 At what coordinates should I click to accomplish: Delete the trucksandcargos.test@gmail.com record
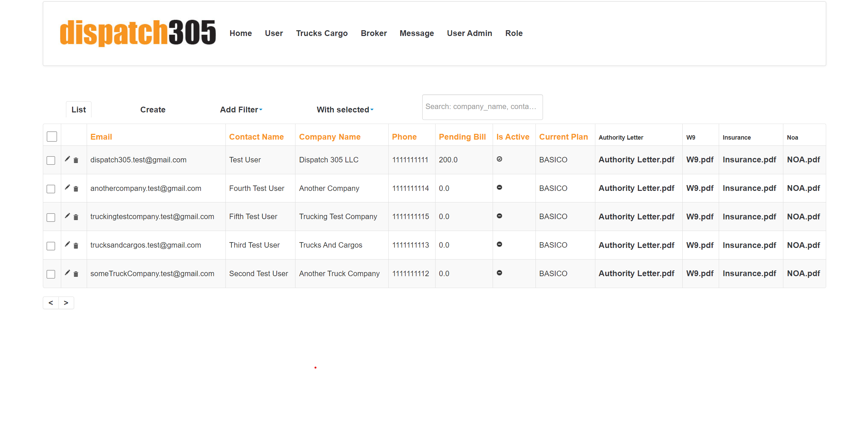76,246
